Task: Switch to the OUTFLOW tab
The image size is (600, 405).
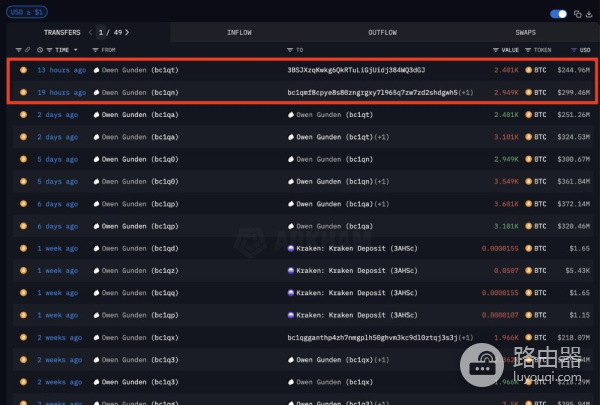Action: [382, 32]
